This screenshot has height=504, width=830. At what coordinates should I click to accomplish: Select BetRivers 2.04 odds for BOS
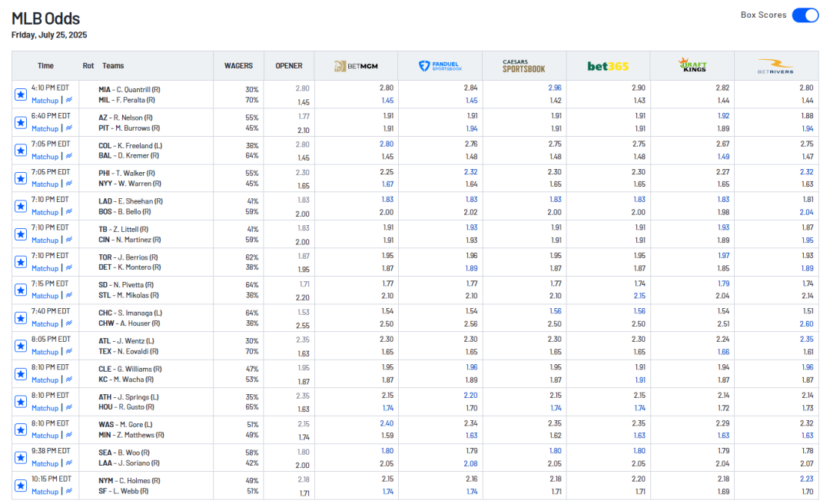coord(807,212)
